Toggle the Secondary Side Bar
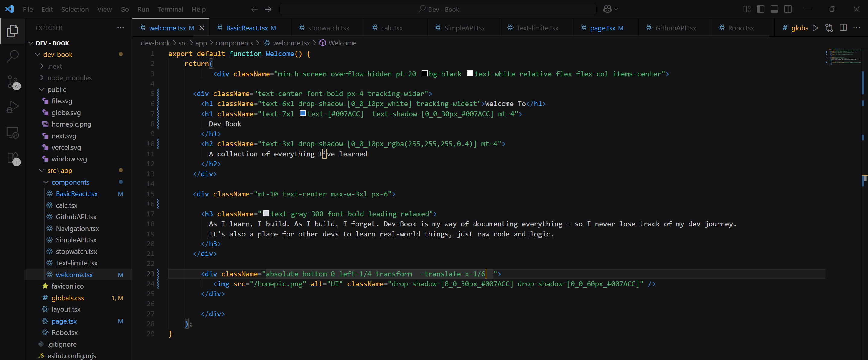 pyautogui.click(x=788, y=9)
